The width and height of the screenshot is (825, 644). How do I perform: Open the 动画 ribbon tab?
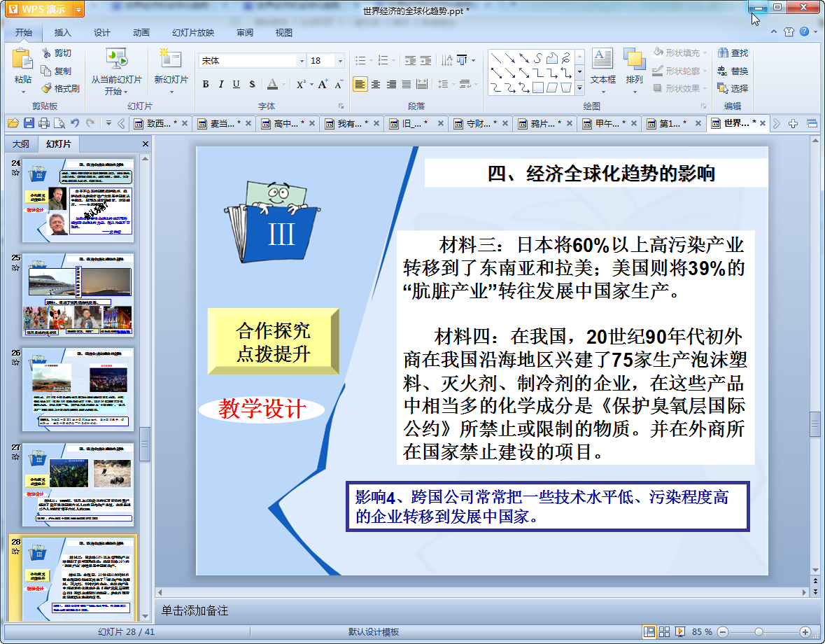click(141, 33)
